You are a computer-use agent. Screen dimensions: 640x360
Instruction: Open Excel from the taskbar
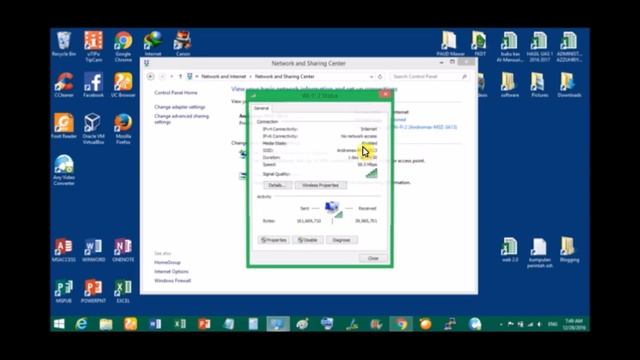180,324
